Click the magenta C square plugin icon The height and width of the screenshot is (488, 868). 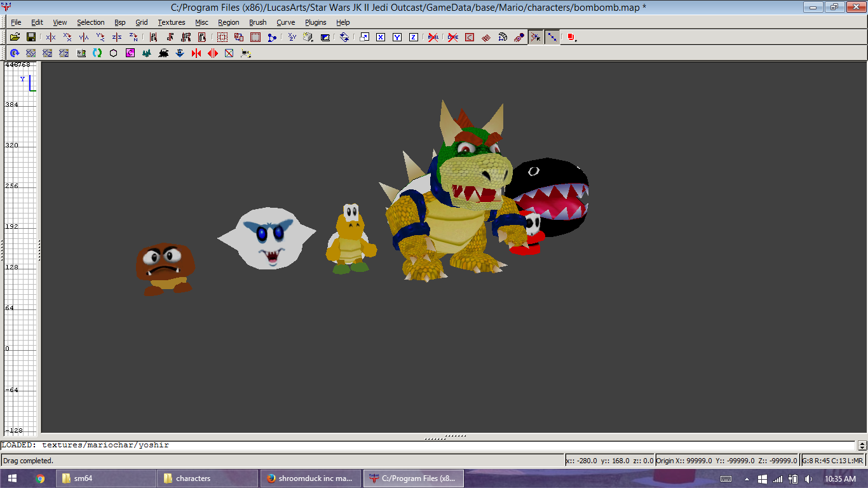click(130, 53)
